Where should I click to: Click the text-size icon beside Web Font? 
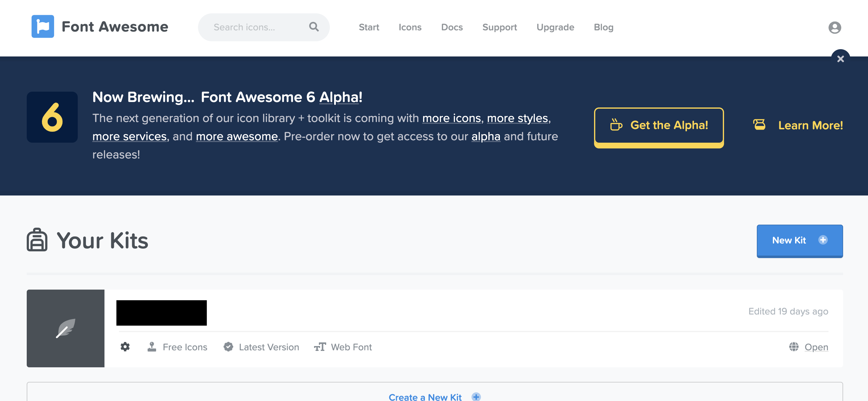pyautogui.click(x=320, y=347)
